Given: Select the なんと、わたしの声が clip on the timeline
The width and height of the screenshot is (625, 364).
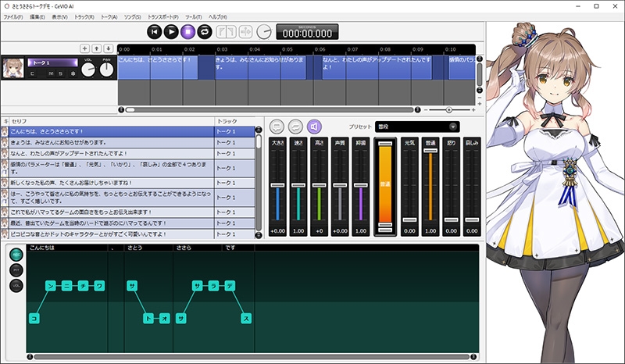Looking at the screenshot, I should click(377, 67).
